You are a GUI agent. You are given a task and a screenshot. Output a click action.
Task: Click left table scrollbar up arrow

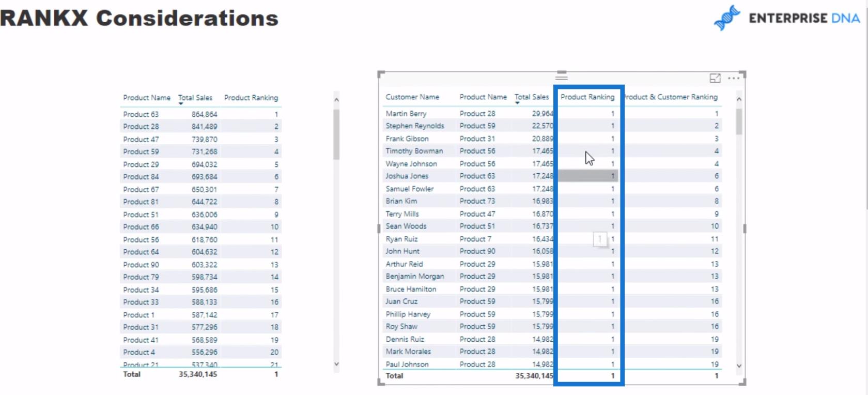(336, 100)
